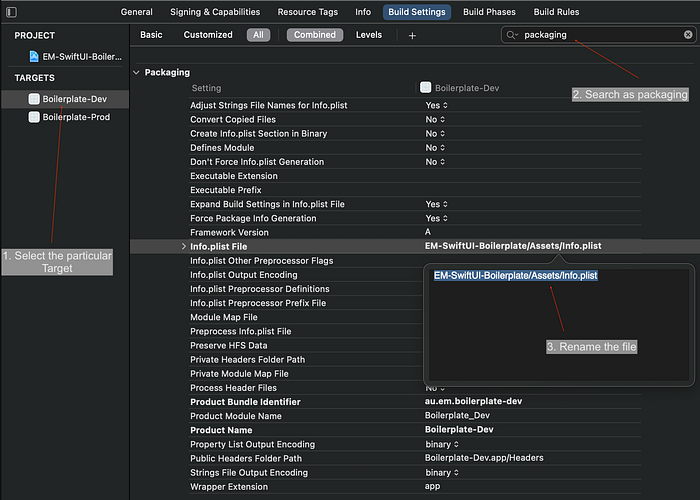
Task: Open Property List Output Encoding dropdown
Action: tap(442, 444)
